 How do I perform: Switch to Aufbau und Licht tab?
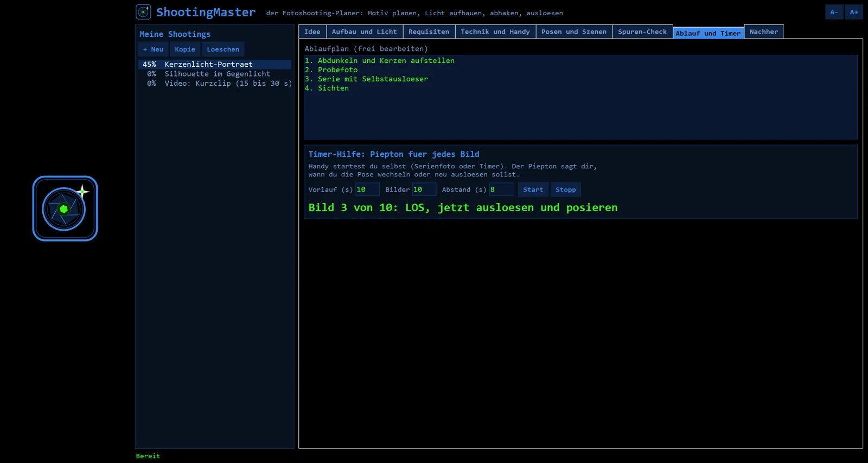point(365,31)
